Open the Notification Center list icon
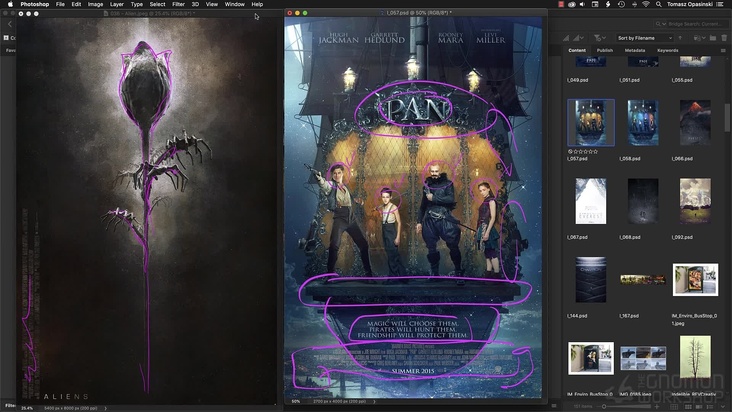The image size is (732, 412). [x=720, y=4]
